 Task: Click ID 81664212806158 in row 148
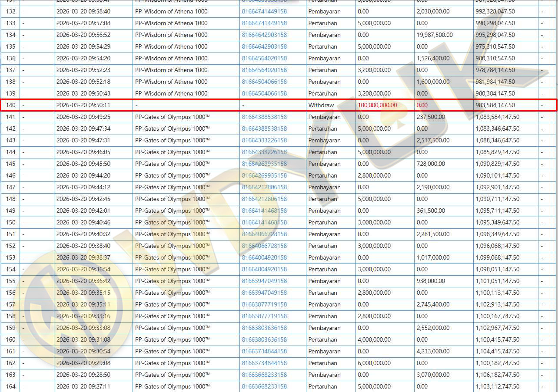pos(264,199)
